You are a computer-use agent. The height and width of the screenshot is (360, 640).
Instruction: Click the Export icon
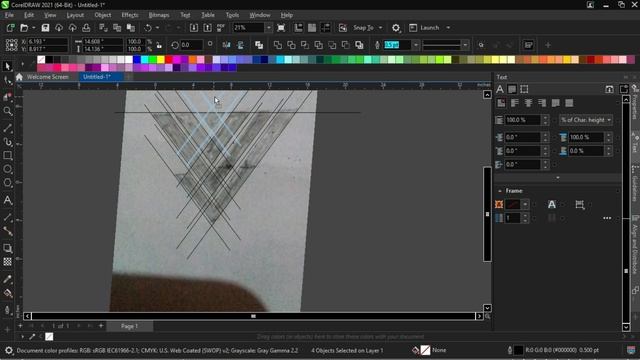[x=207, y=28]
